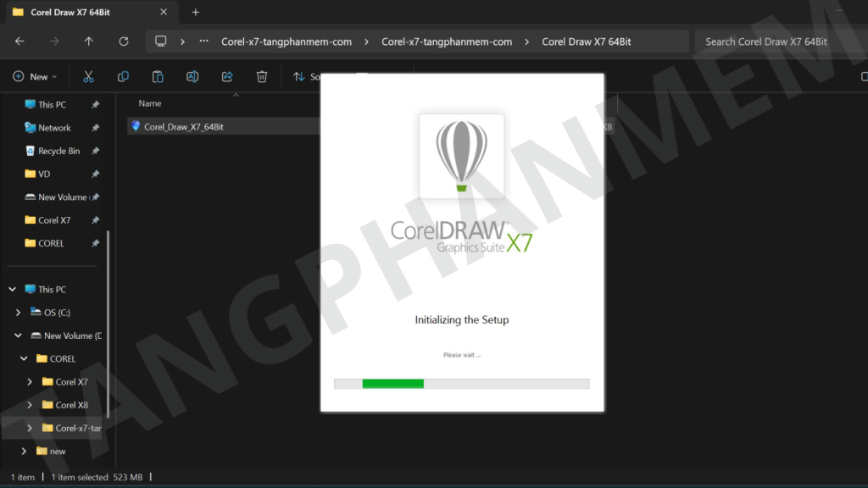This screenshot has height=488, width=868.
Task: Click the Paste clipboard icon
Action: [x=158, y=76]
